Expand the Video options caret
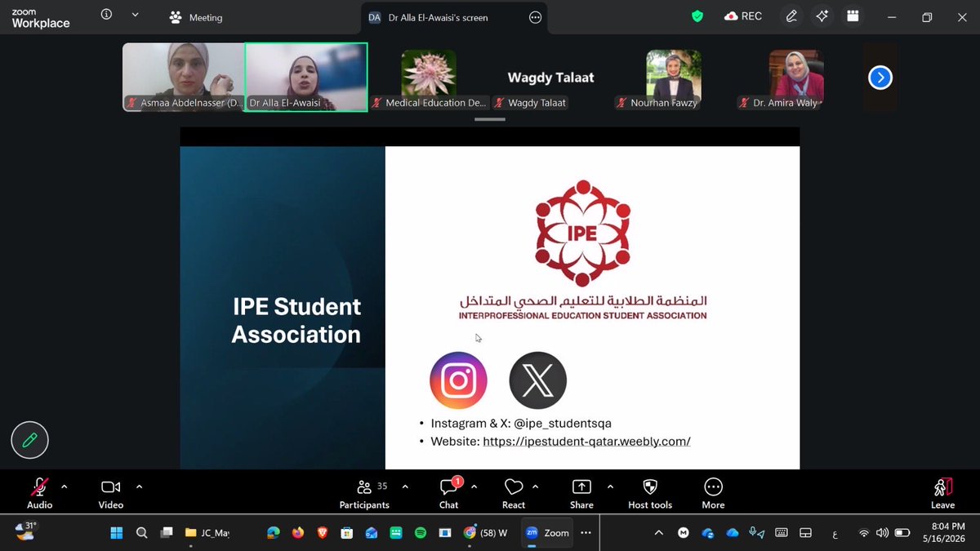This screenshot has width=980, height=551. (139, 487)
